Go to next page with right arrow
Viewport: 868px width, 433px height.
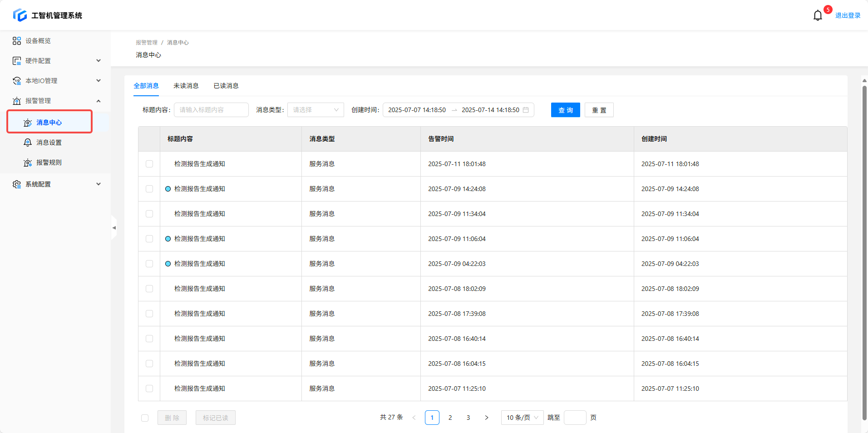point(486,418)
